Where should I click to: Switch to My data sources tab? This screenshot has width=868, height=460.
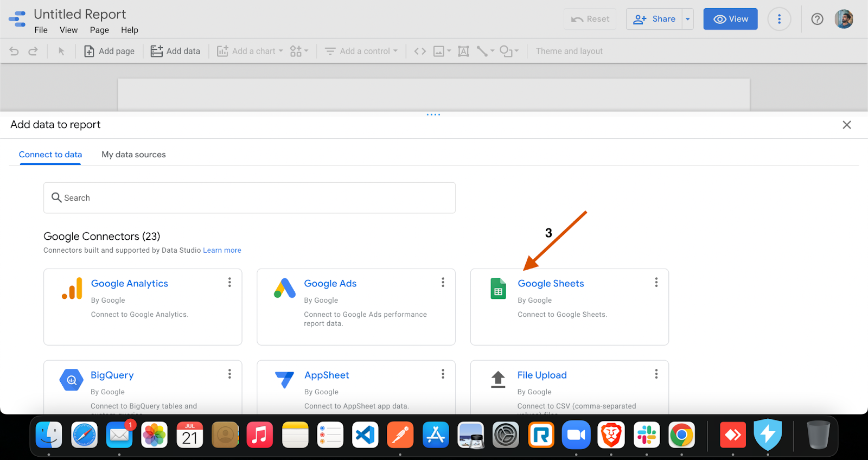133,155
